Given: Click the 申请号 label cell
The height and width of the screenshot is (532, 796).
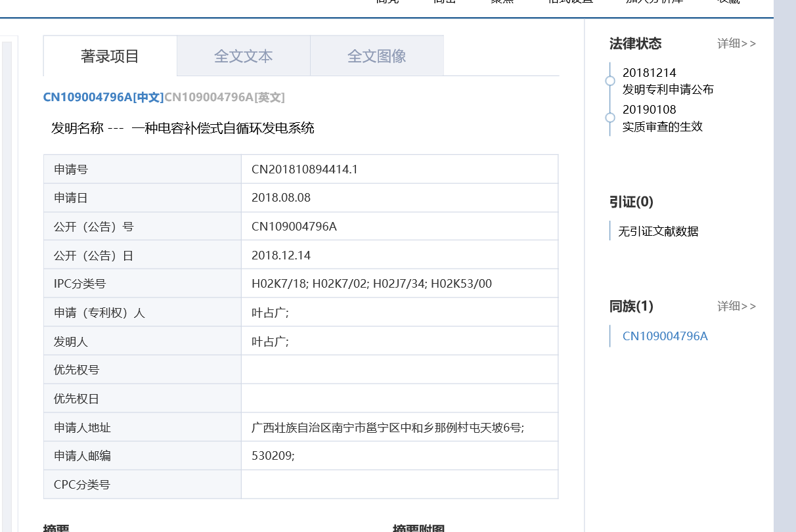Looking at the screenshot, I should [143, 169].
